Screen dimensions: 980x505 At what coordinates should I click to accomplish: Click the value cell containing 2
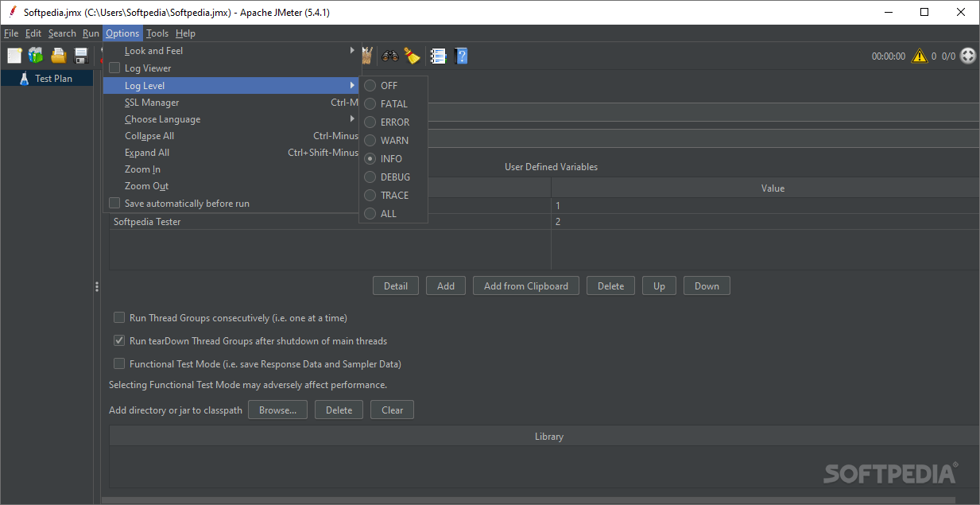(765, 222)
